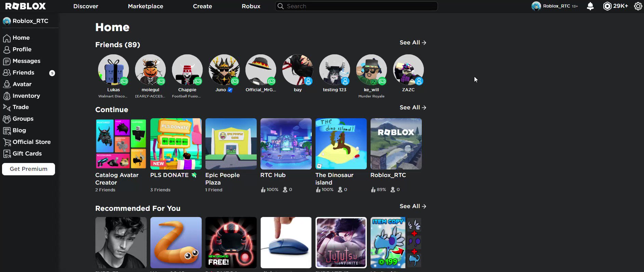Open the Epic People Plaza thumbnail
644x272 pixels.
(231, 144)
